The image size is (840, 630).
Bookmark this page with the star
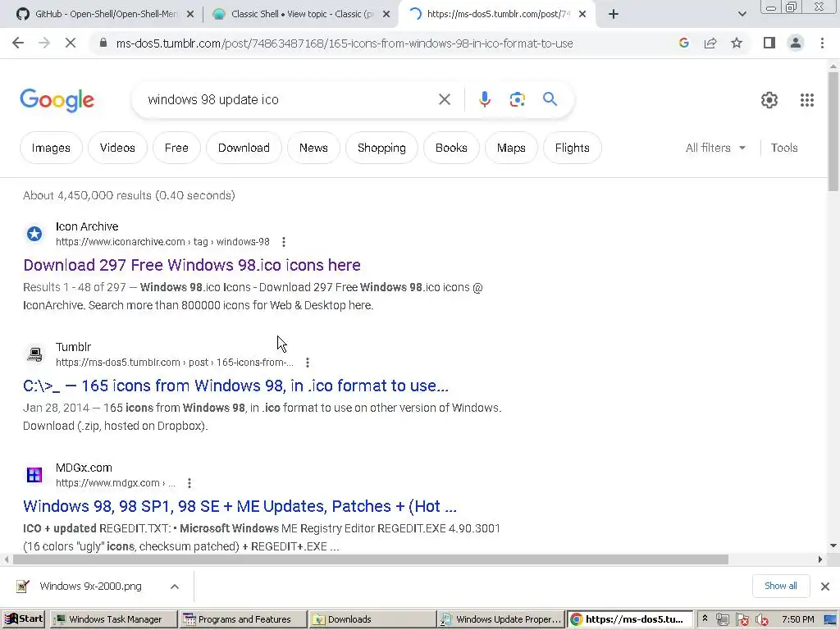[x=737, y=43]
